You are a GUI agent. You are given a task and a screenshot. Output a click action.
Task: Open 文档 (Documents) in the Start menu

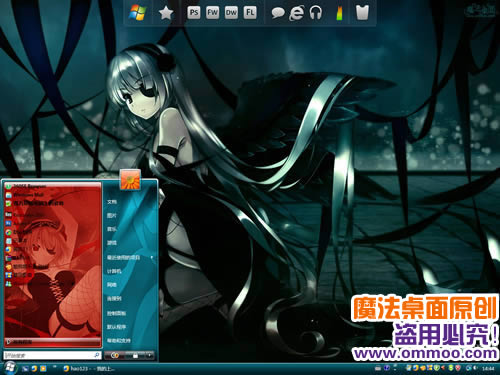tap(112, 202)
